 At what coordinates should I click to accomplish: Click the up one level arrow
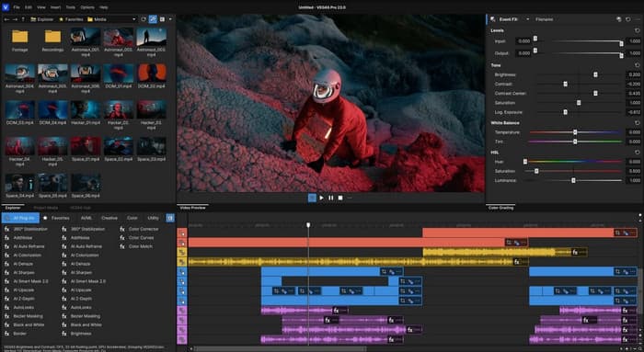(x=23, y=19)
